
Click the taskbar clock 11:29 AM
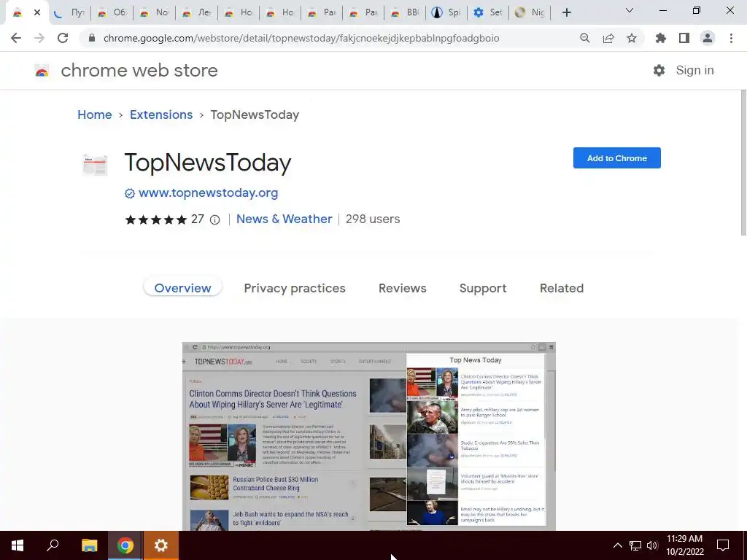tap(684, 539)
